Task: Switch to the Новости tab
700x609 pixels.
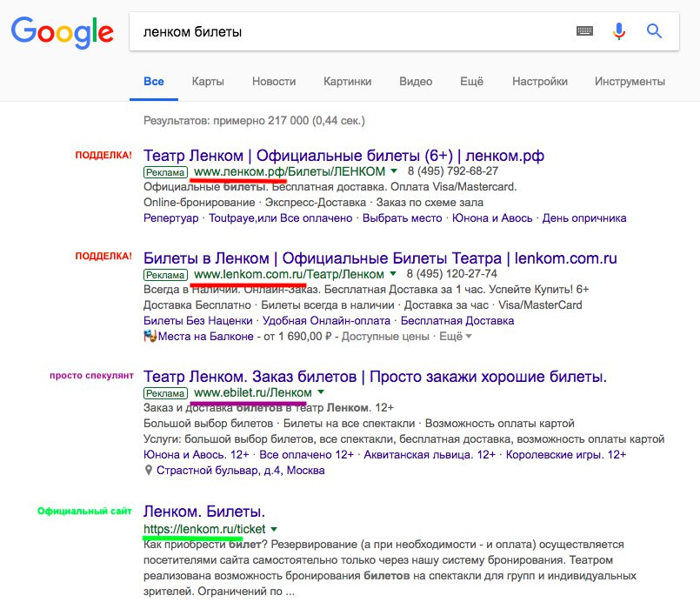Action: [274, 82]
